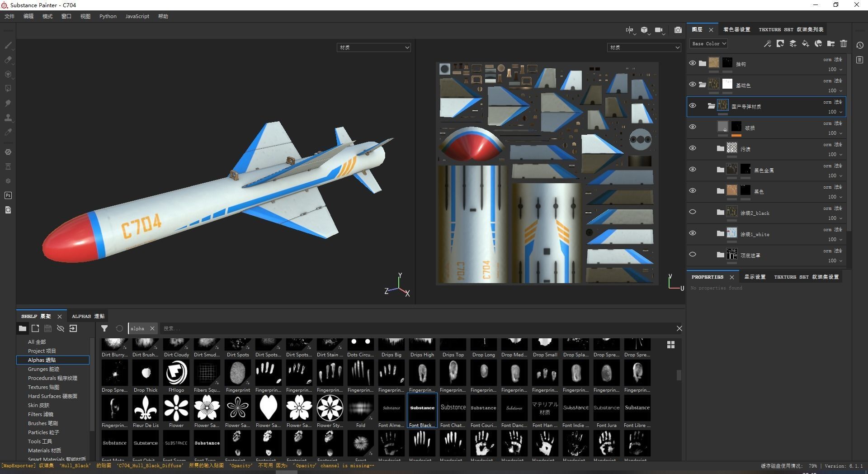
Task: Close the shelf search bar X
Action: coord(679,328)
